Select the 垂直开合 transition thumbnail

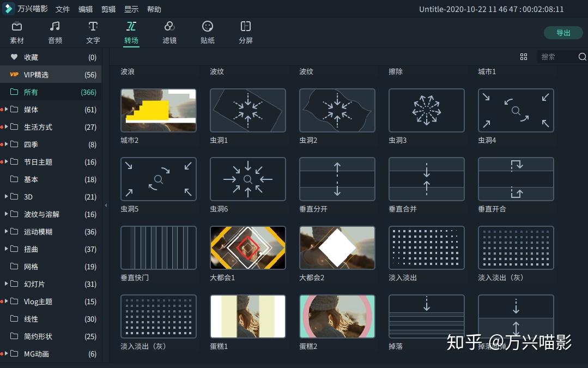(516, 179)
